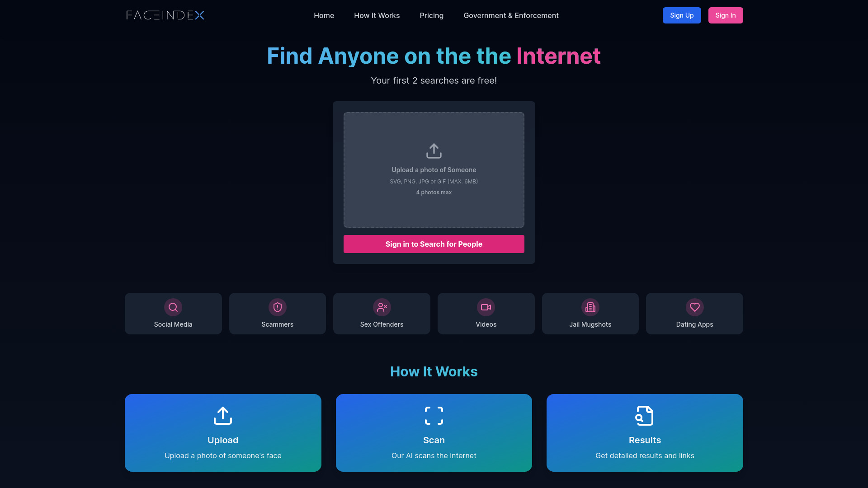Select the Upload step card
Image resolution: width=868 pixels, height=488 pixels.
click(x=222, y=432)
